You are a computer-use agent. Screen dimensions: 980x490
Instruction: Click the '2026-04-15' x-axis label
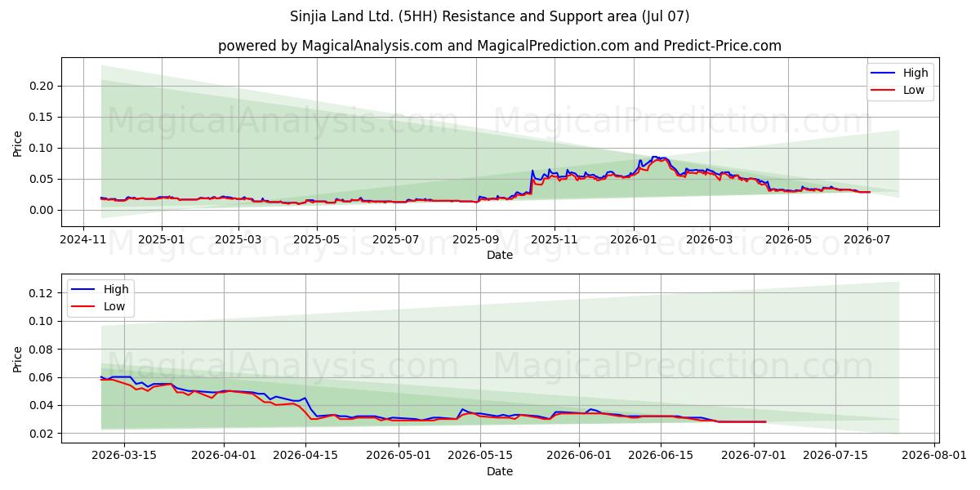pyautogui.click(x=306, y=456)
